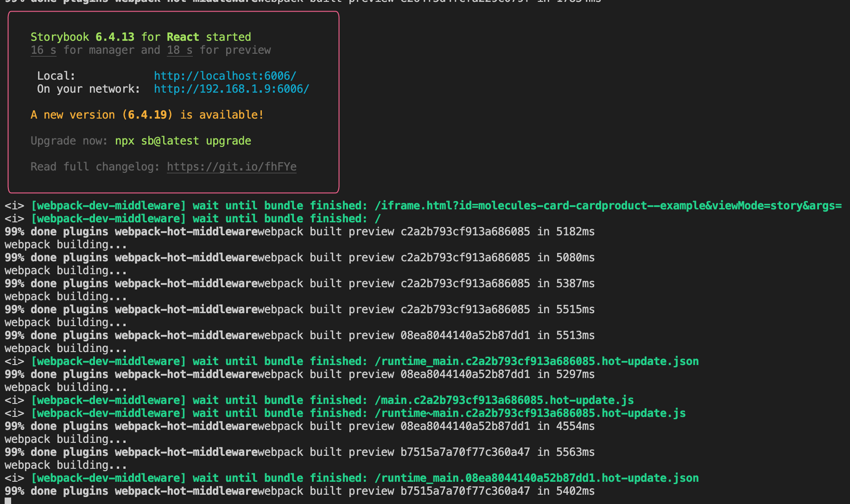Click the 'On your network:' label

coord(89,88)
